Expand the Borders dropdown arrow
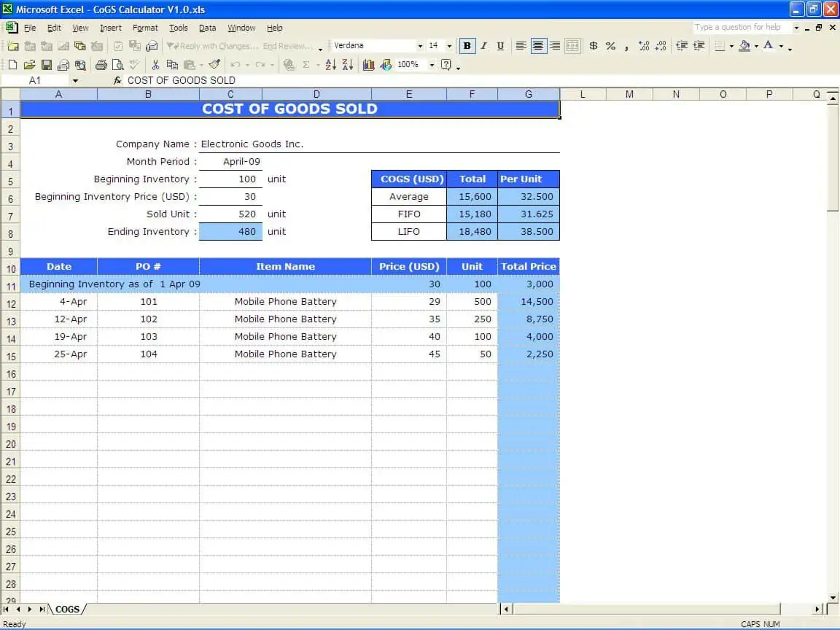This screenshot has height=630, width=840. tap(731, 46)
